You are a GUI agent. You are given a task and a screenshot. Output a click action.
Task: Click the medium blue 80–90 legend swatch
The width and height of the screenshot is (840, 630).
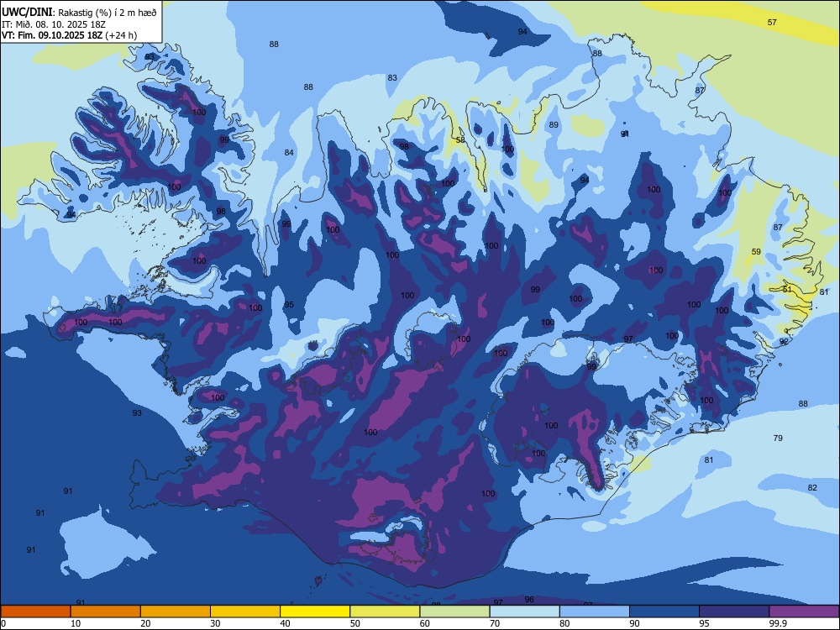pyautogui.click(x=594, y=612)
